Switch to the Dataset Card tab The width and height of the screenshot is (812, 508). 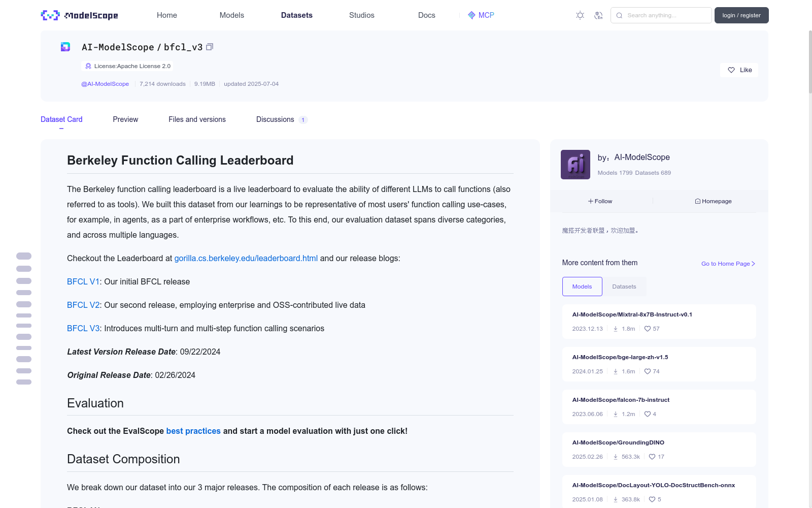point(61,119)
